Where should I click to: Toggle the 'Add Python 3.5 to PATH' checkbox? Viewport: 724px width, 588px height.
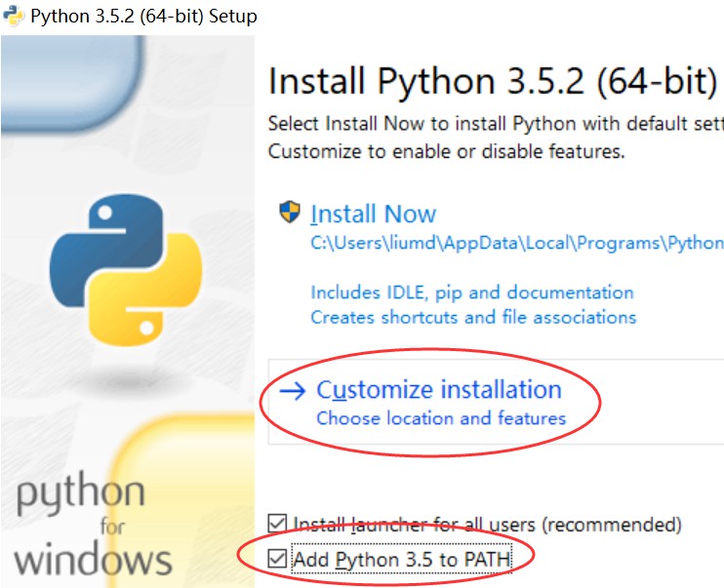tap(277, 559)
